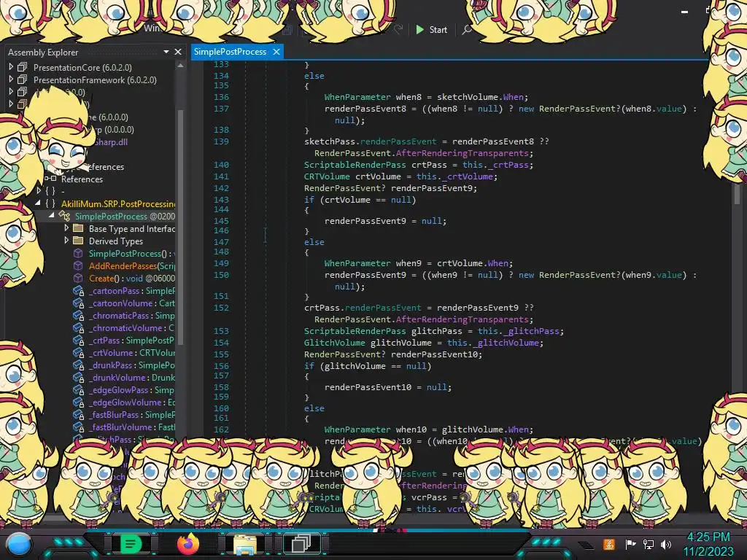
Task: Click the _drunkPass field icon
Action: [79, 365]
